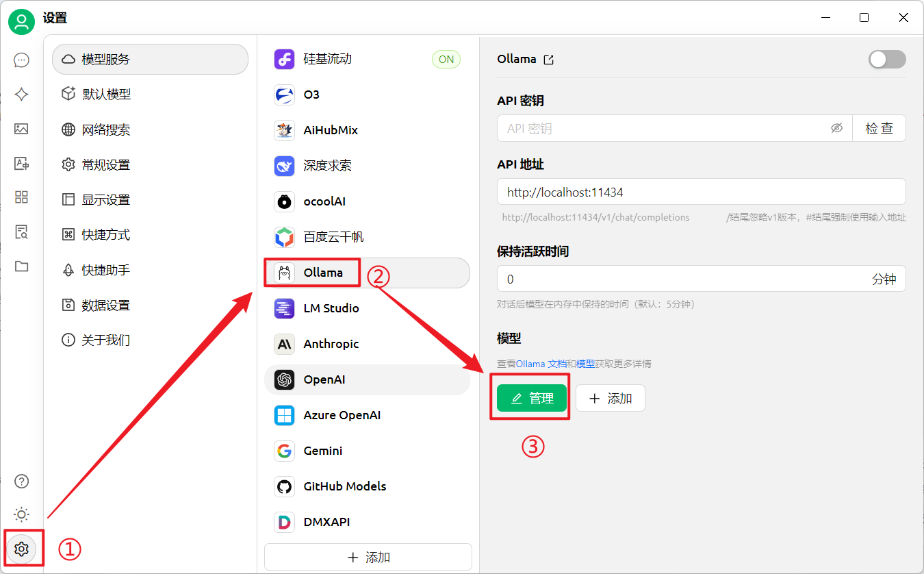Click the green 管理 models button

[532, 398]
